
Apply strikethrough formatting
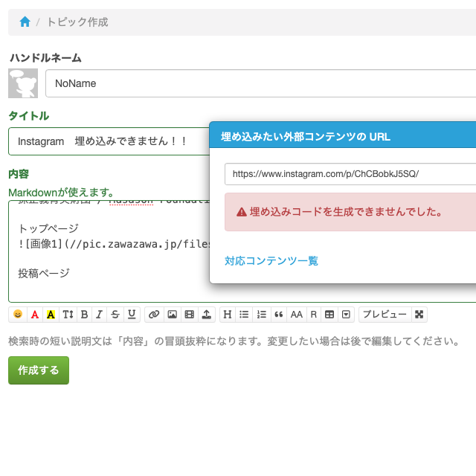click(x=115, y=314)
